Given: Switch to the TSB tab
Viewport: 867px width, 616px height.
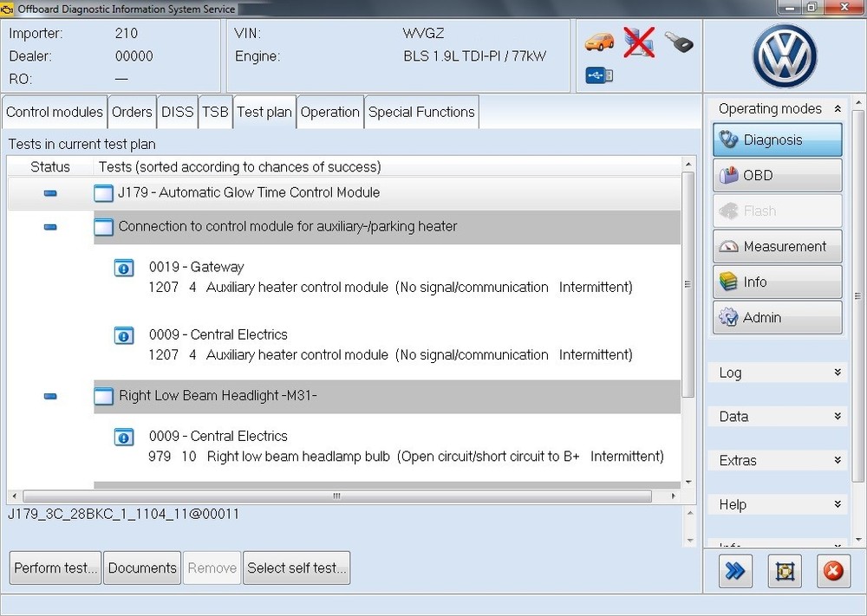Looking at the screenshot, I should tap(215, 112).
